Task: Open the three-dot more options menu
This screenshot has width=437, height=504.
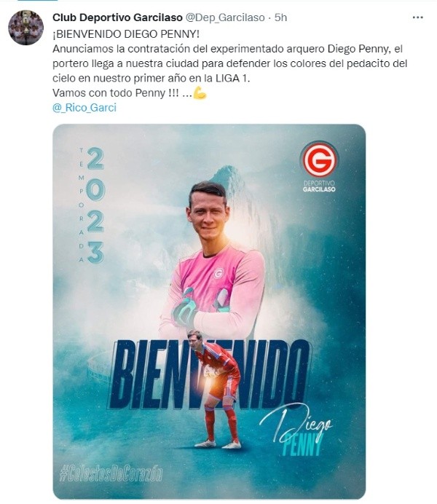Action: 417,17
